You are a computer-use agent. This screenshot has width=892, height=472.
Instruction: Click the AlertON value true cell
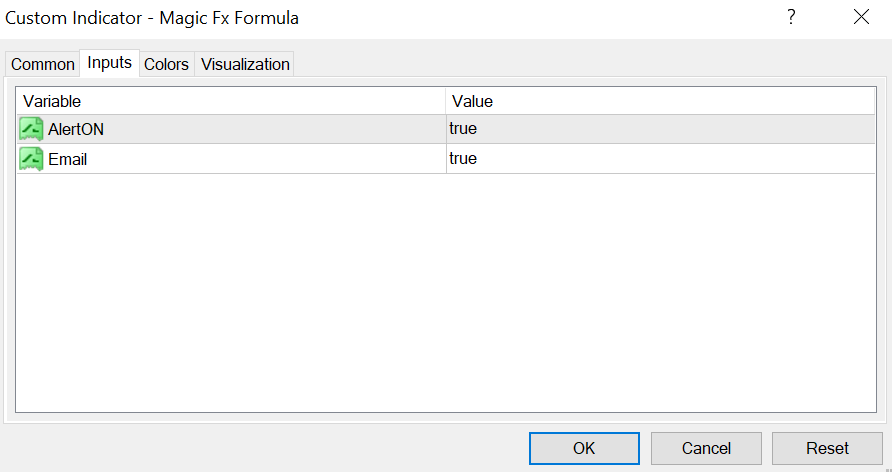pos(463,129)
